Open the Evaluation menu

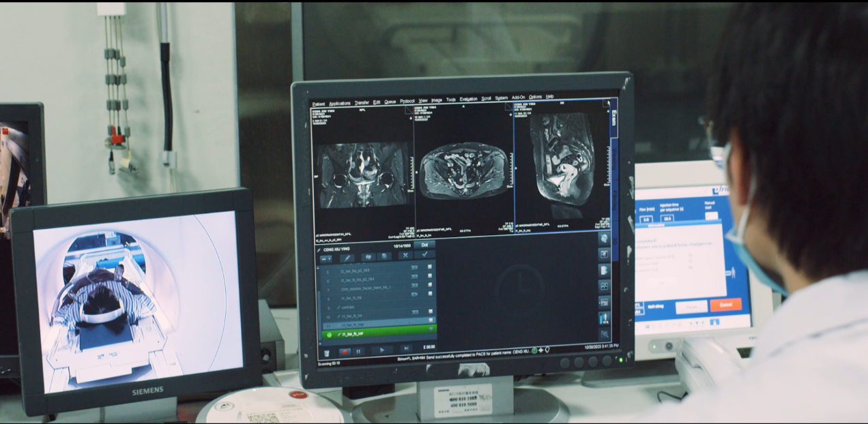(469, 99)
